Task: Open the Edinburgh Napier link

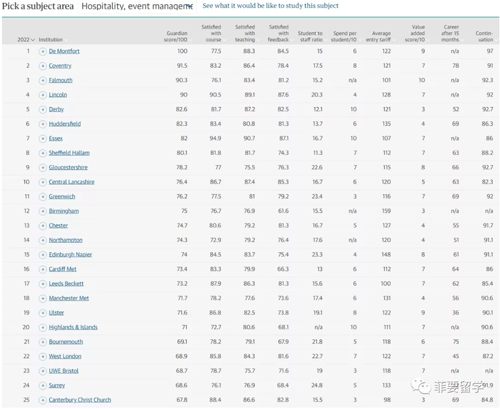Action: coord(70,255)
